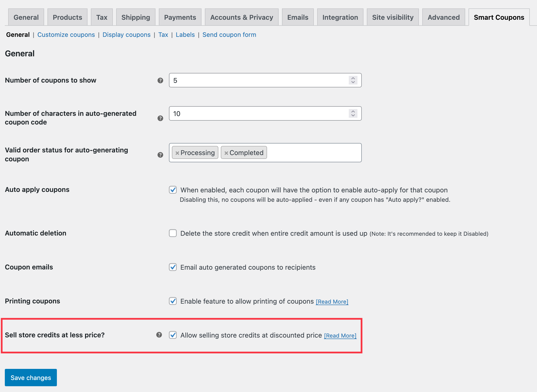Image resolution: width=537 pixels, height=392 pixels.
Task: Click help icon for auto-generated coupon code characters
Action: click(160, 118)
